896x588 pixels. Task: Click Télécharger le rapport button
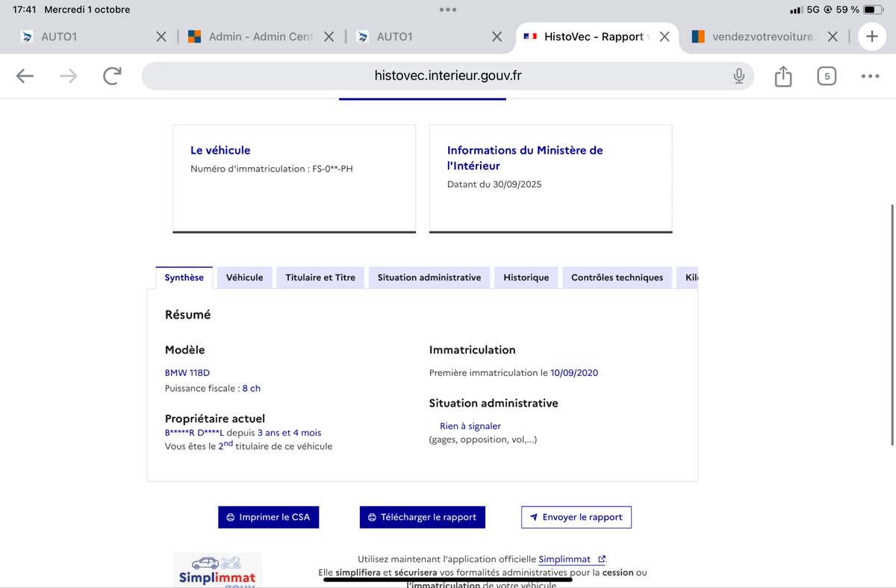(422, 517)
